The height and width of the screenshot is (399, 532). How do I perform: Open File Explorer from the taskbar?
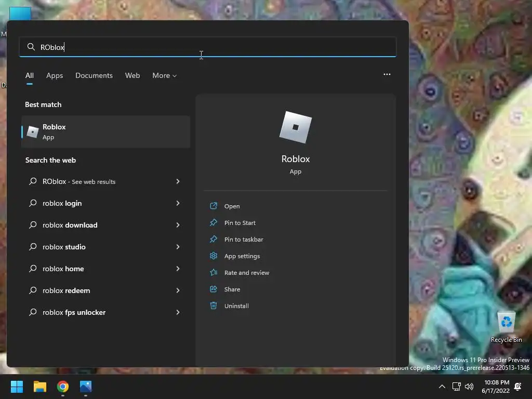point(39,387)
